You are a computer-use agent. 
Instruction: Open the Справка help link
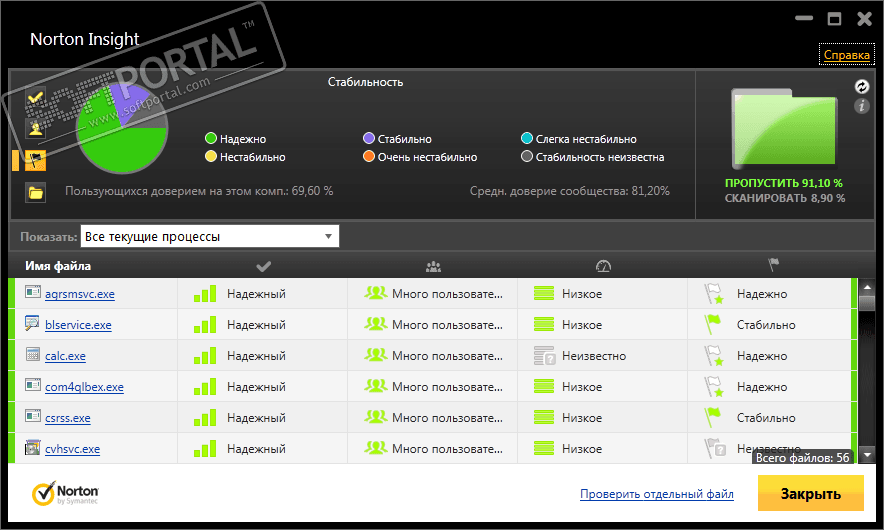(846, 55)
